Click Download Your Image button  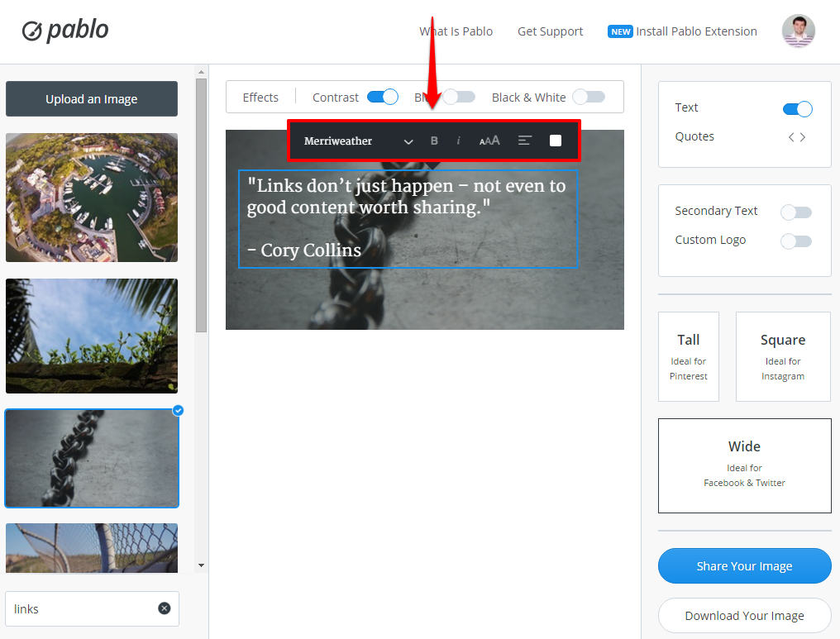(x=745, y=615)
